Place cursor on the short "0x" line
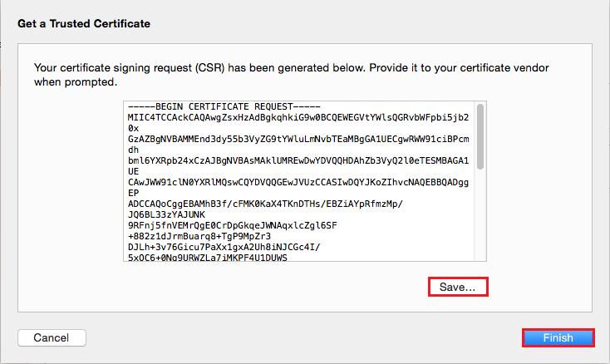610x364 pixels. coord(134,129)
